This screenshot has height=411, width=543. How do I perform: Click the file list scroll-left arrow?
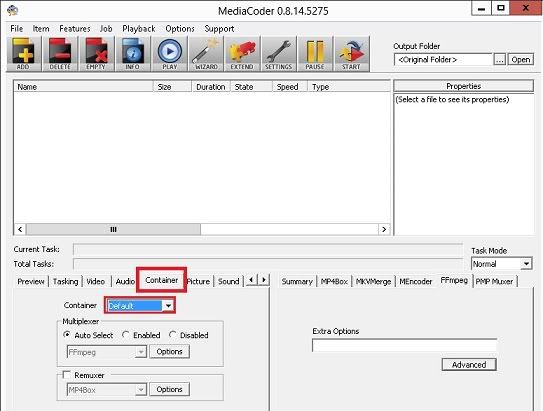20,229
